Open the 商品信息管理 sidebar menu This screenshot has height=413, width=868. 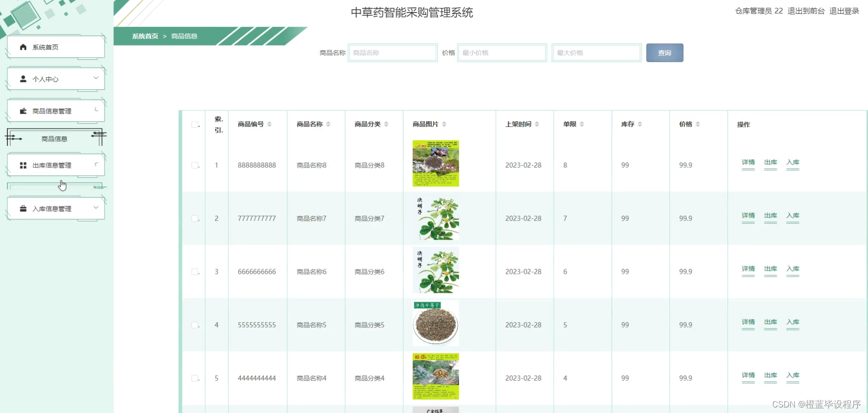pyautogui.click(x=56, y=111)
